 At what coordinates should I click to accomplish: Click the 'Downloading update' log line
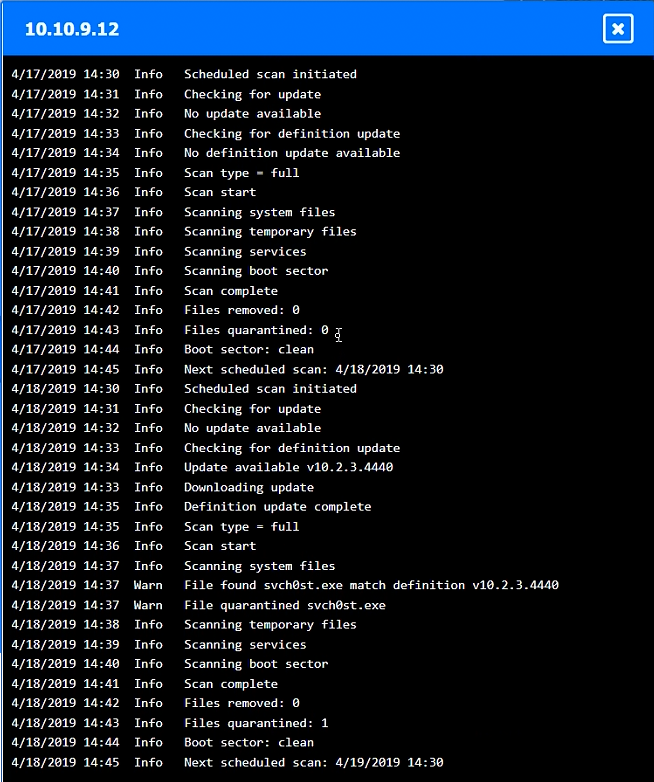(248, 487)
